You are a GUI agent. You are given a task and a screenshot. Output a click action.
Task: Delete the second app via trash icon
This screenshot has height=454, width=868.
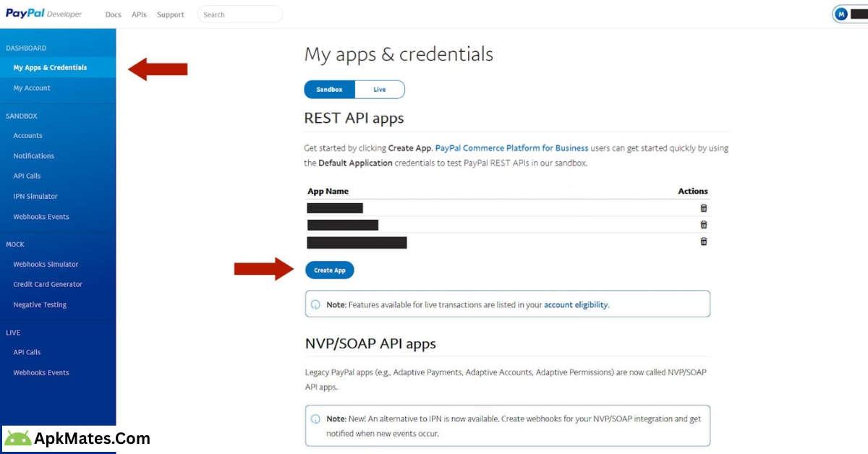click(x=704, y=225)
